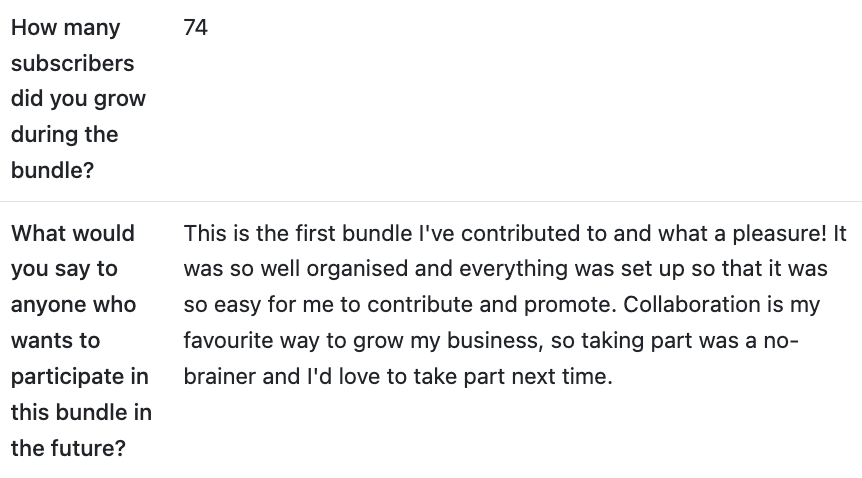The width and height of the screenshot is (862, 478).
Task: Click the subscriber count value 74
Action: click(x=196, y=28)
